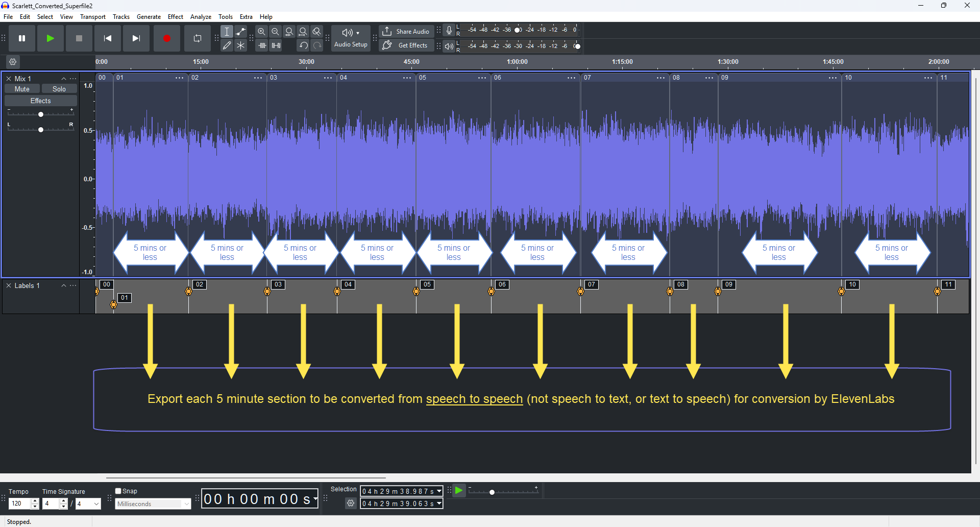Screen dimensions: 980x527
Task: Click the Get Effects button
Action: [x=406, y=45]
